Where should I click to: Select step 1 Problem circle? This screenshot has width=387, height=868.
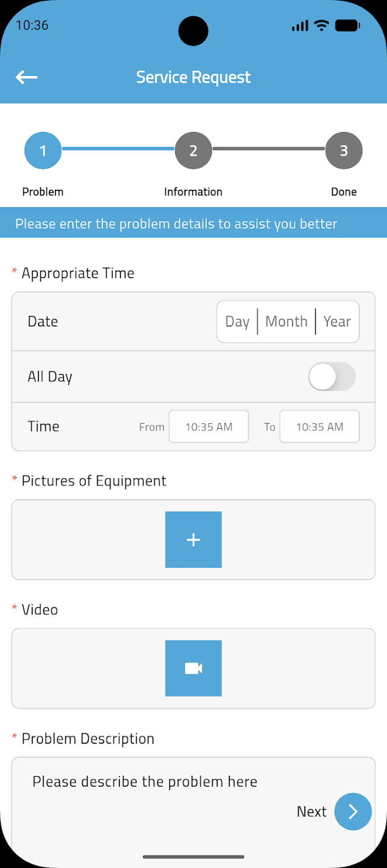coord(43,151)
